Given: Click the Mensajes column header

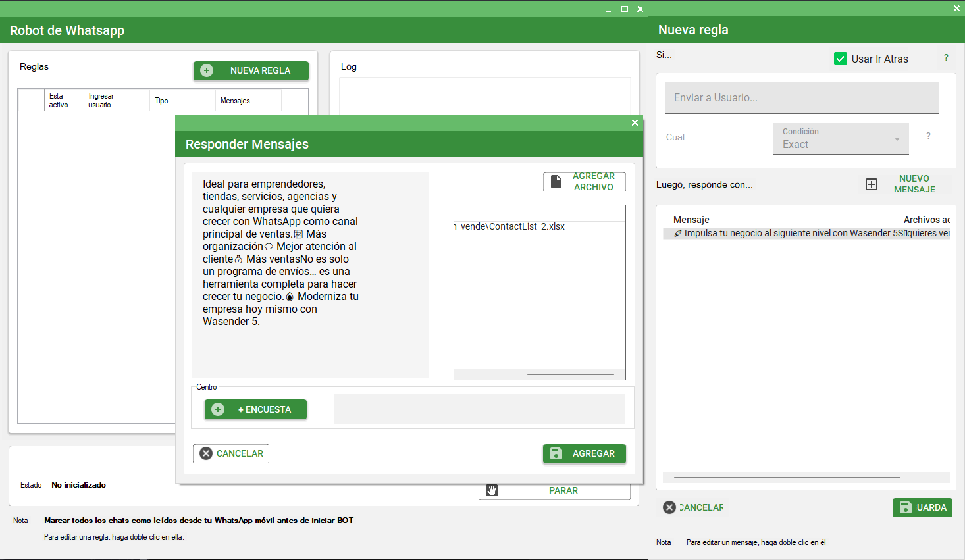Looking at the screenshot, I should point(235,101).
